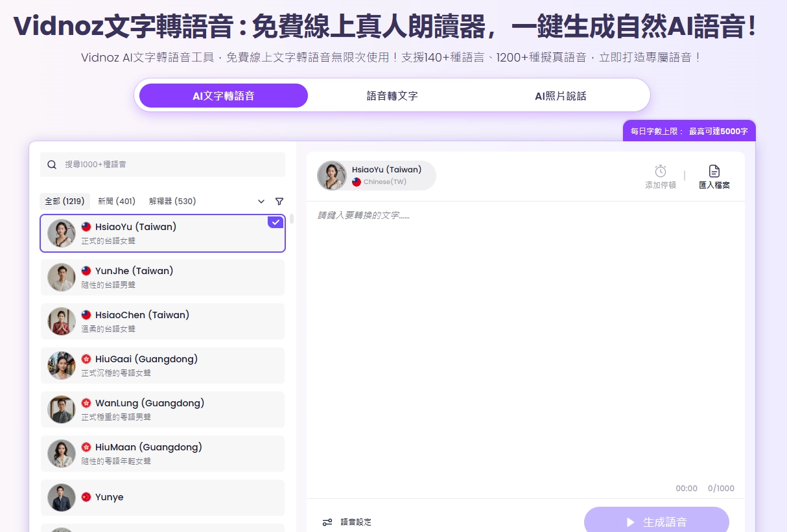Screen dimensions: 787x532
Task: Select the voice name HsiaoChen (Taiwan)
Action: click(x=143, y=315)
